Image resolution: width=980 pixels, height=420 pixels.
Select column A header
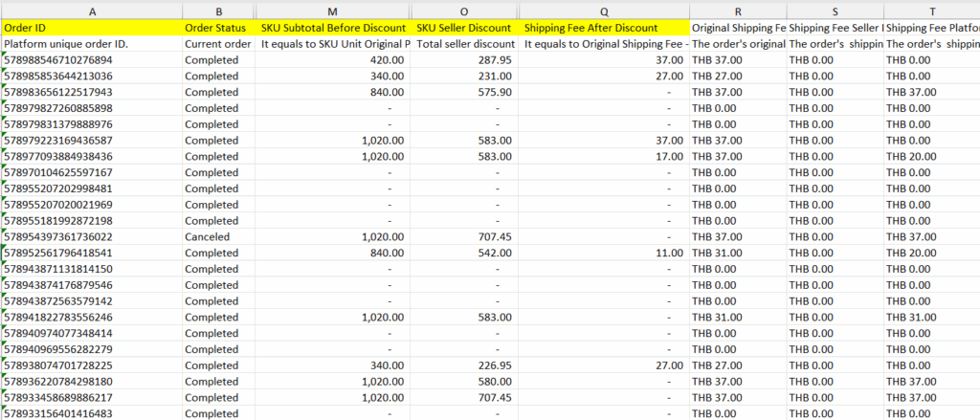click(x=91, y=10)
